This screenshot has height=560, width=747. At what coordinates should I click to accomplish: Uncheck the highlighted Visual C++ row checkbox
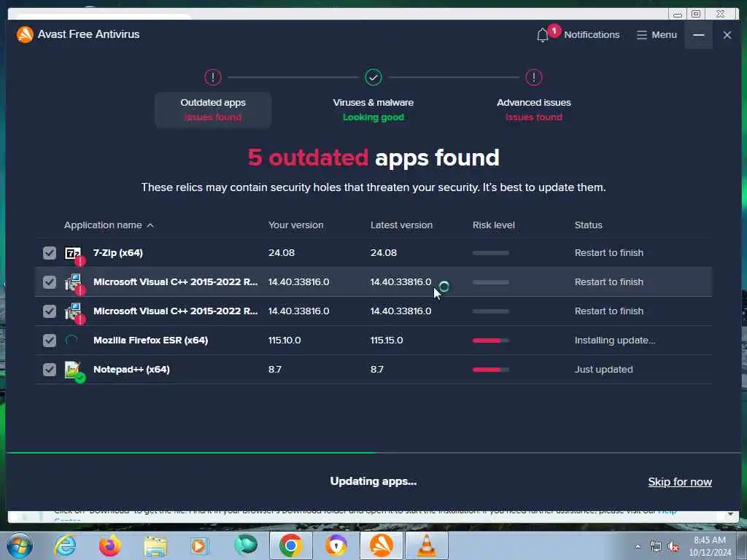pyautogui.click(x=49, y=282)
